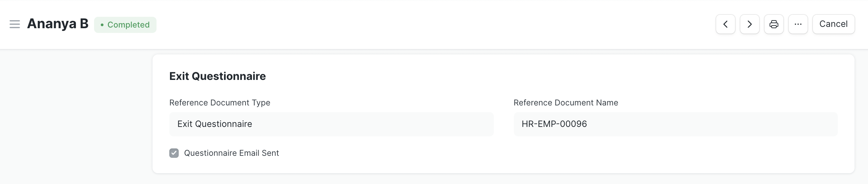Click blank space right of the email checkbox row
Viewport: 868px width, 184px height.
pos(539,153)
